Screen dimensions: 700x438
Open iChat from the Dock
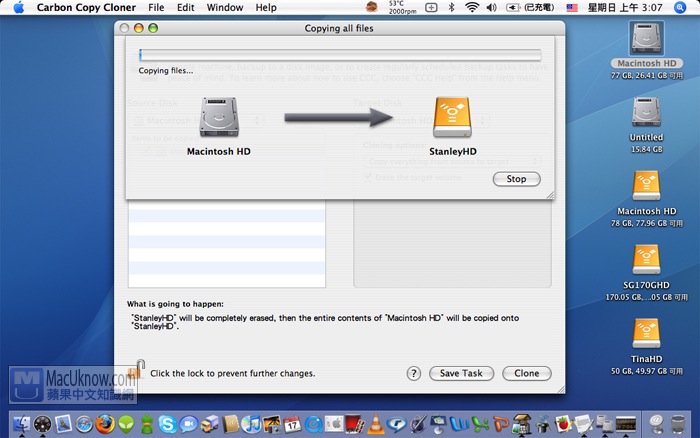click(x=188, y=424)
